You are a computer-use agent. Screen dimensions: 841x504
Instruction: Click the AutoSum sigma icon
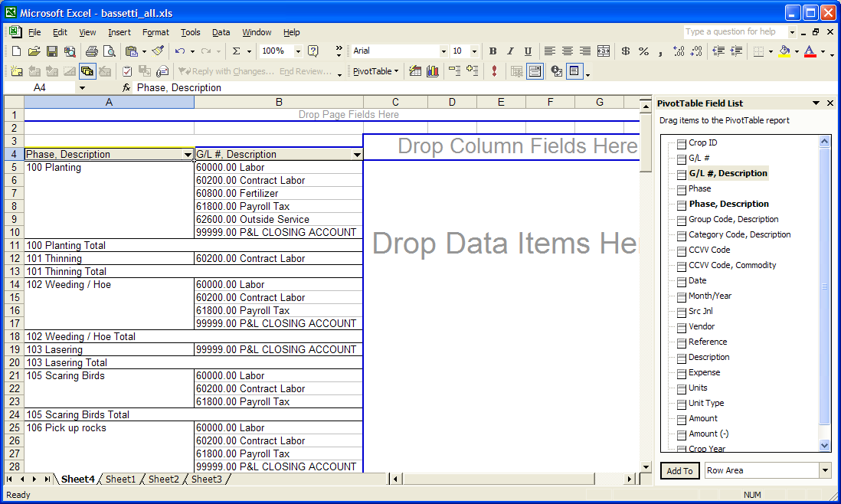236,51
